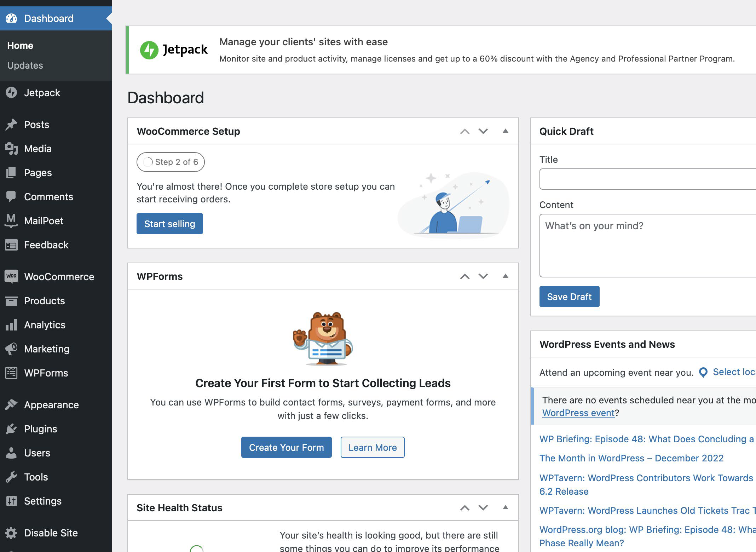Click the Posts pushpin icon
Viewport: 756px width, 552px height.
point(11,125)
